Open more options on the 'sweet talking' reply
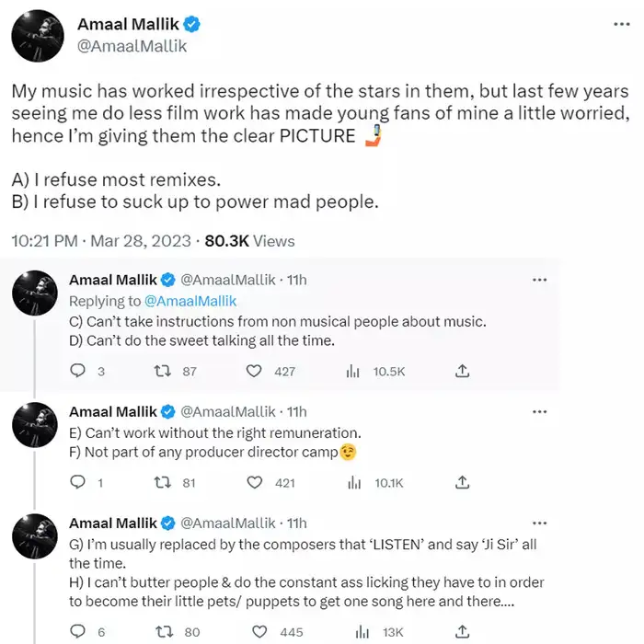The height and width of the screenshot is (644, 644). tap(540, 280)
